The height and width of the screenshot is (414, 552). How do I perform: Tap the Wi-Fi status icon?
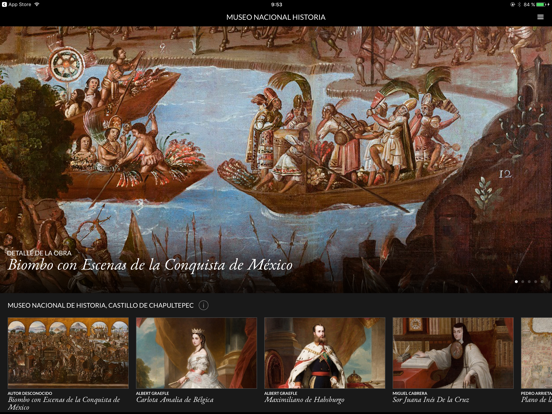coord(37,5)
